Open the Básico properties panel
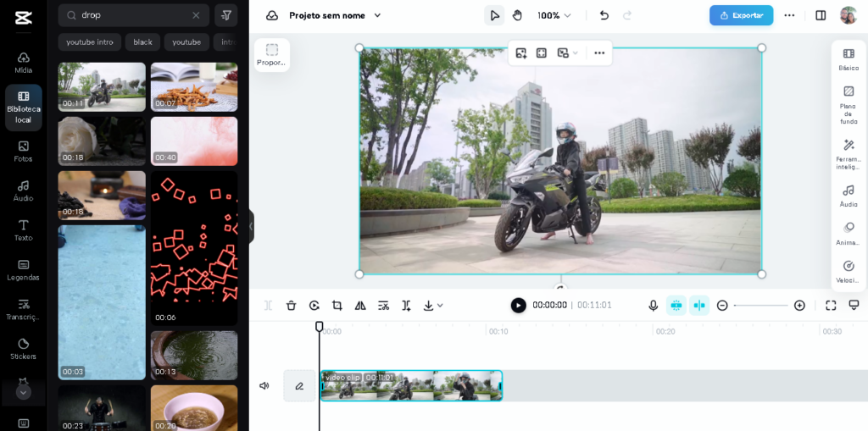The width and height of the screenshot is (868, 431). 849,60
